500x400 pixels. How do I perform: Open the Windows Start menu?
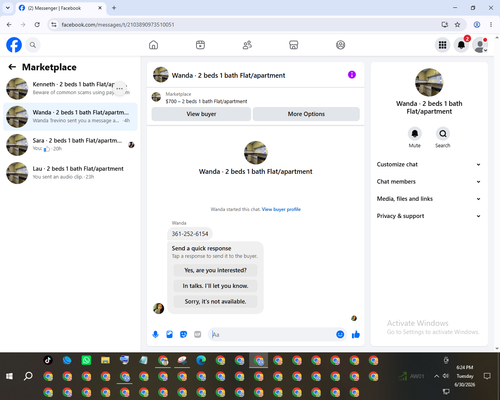coord(9,376)
